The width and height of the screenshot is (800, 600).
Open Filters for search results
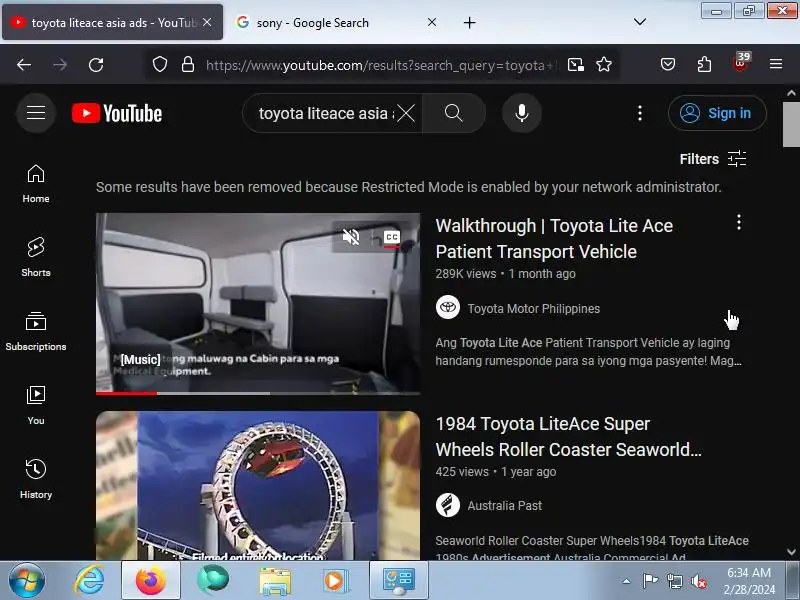713,159
